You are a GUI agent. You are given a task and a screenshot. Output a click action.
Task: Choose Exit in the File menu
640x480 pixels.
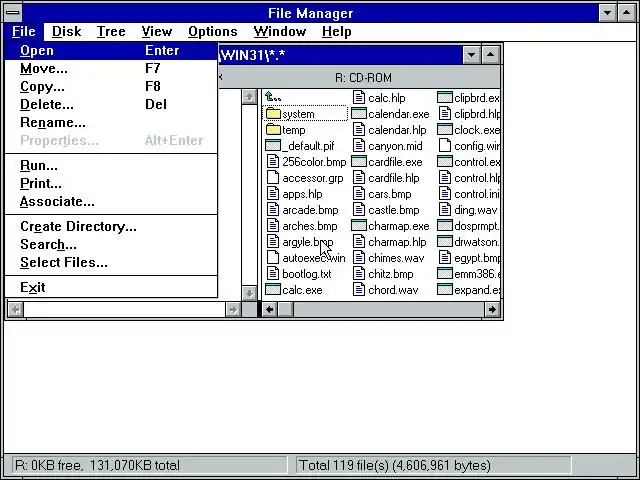coord(111,287)
